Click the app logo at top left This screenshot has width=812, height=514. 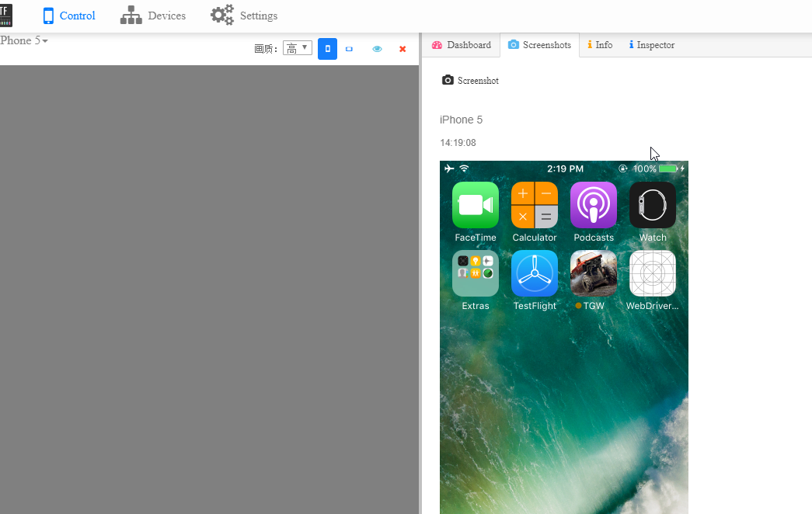5,16
